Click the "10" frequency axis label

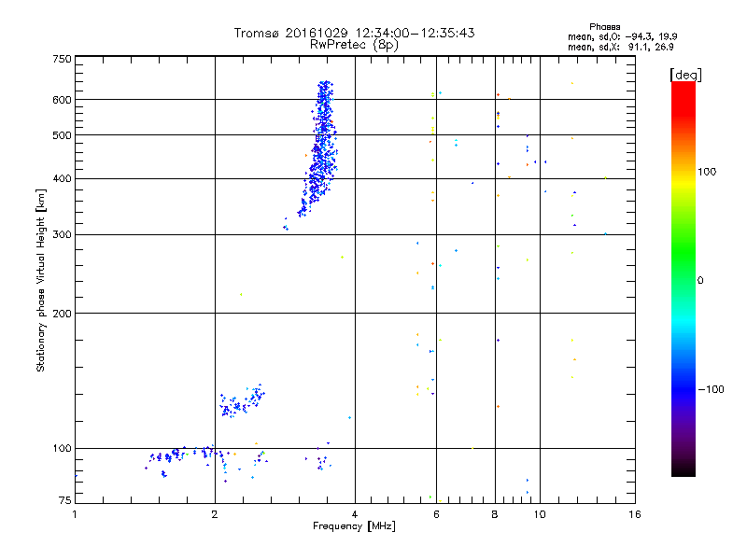(x=540, y=514)
